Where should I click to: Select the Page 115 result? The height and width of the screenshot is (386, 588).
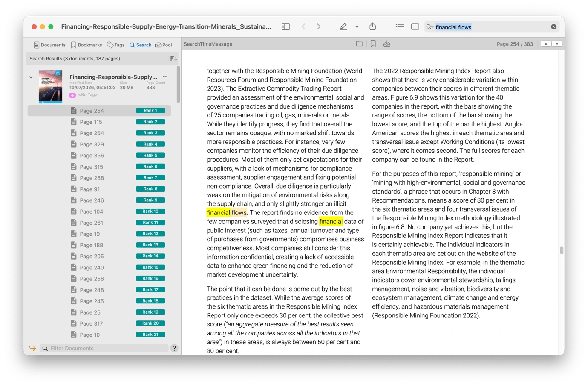(99, 122)
